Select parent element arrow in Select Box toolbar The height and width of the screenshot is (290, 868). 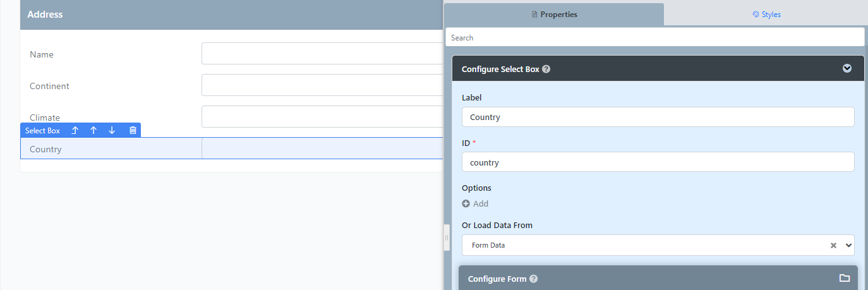tap(75, 130)
